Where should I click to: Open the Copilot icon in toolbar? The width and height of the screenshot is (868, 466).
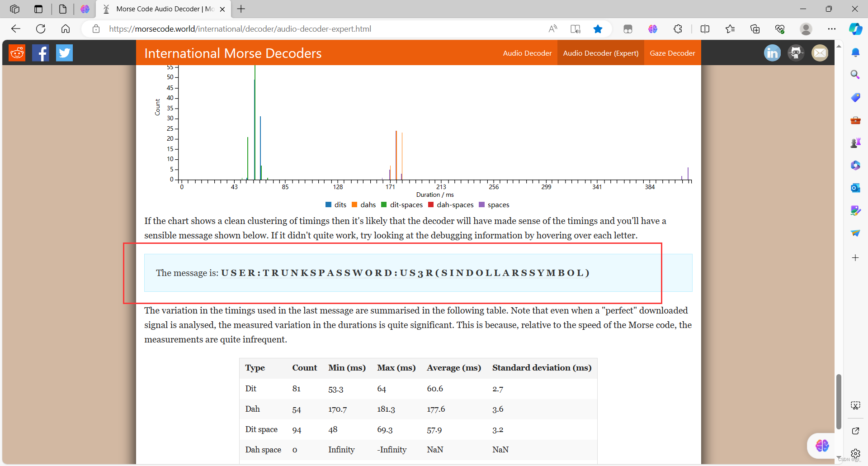pos(855,29)
